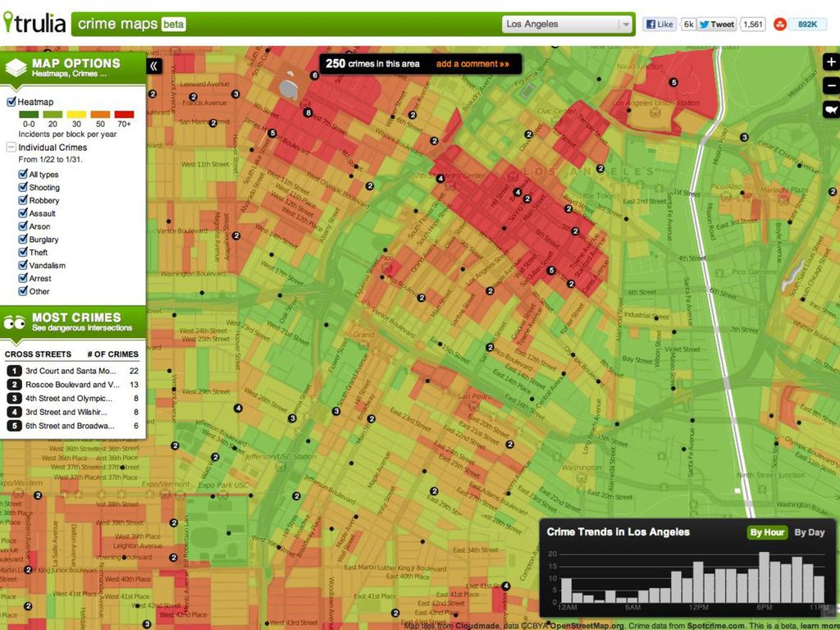Click the Most Crimes panel header

(x=73, y=322)
